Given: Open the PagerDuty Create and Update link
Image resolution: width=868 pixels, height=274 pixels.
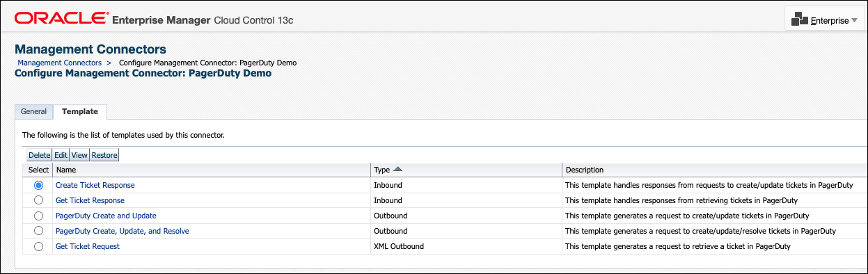Looking at the screenshot, I should pyautogui.click(x=106, y=216).
